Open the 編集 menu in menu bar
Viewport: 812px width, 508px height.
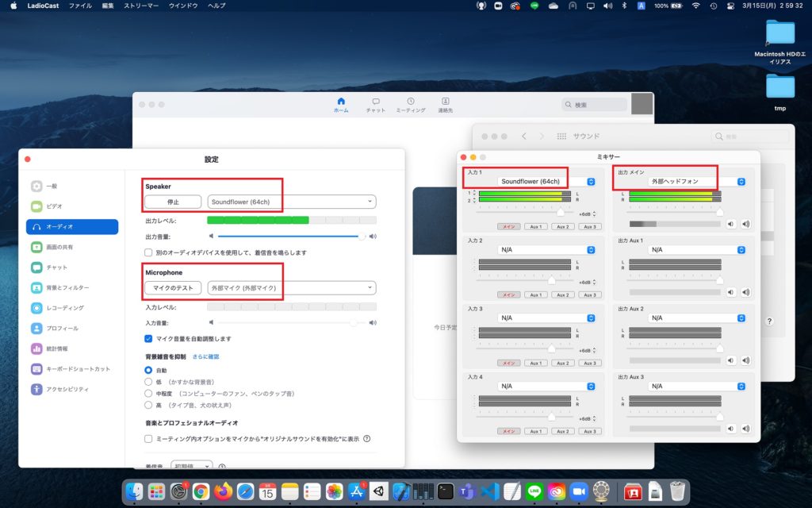click(108, 6)
